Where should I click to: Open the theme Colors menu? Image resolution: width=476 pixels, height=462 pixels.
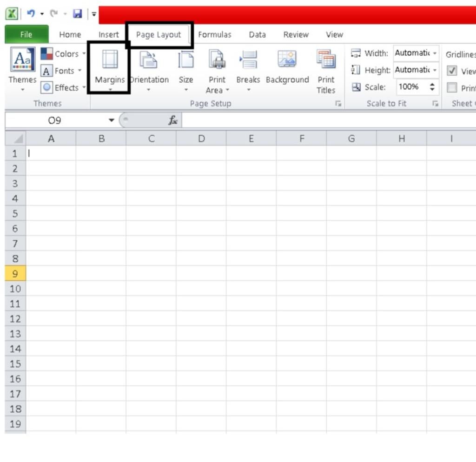(63, 54)
